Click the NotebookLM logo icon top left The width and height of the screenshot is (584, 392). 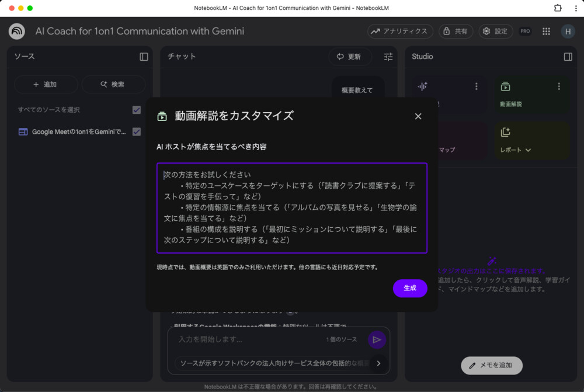[16, 31]
